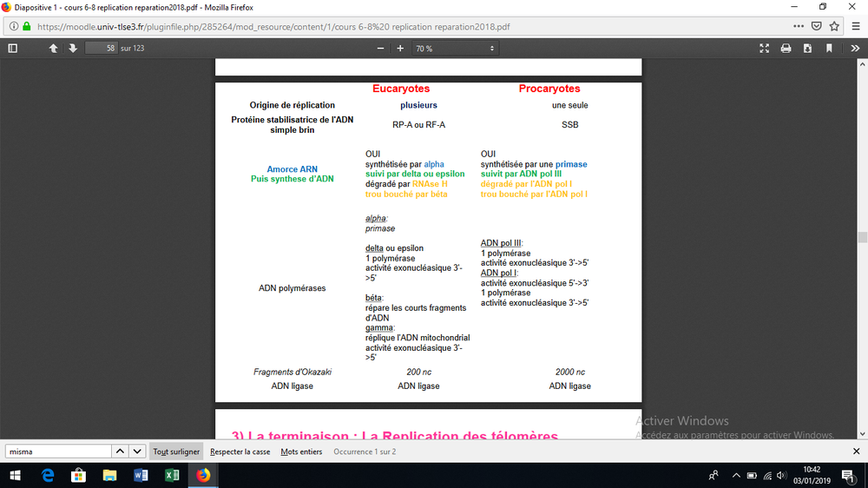
Task: Open clock showing 10:42 03/01/2019
Action: point(812,475)
